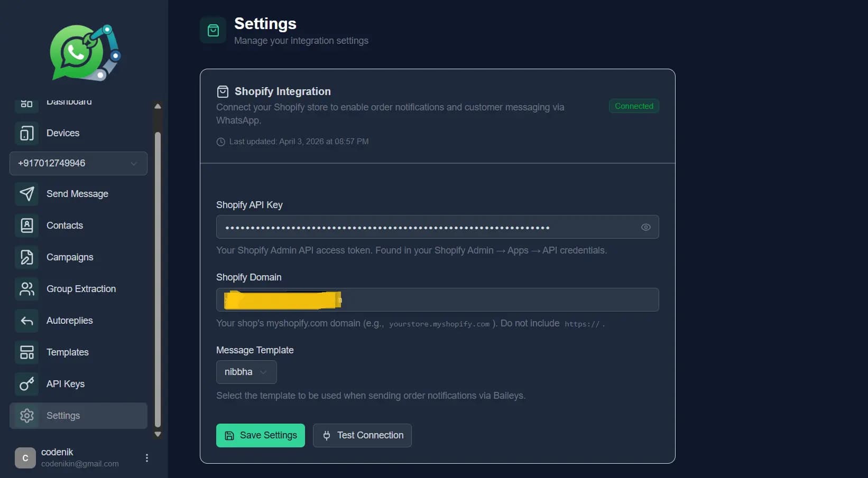Toggle the Settings gear in sidebar
Image resolution: width=868 pixels, height=478 pixels.
(26, 416)
